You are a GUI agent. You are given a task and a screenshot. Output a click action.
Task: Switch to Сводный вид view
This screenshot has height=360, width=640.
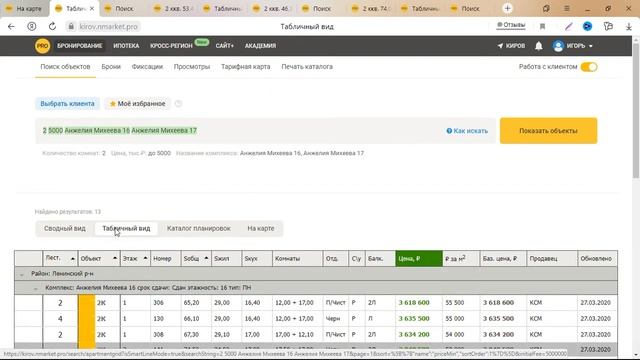point(65,229)
